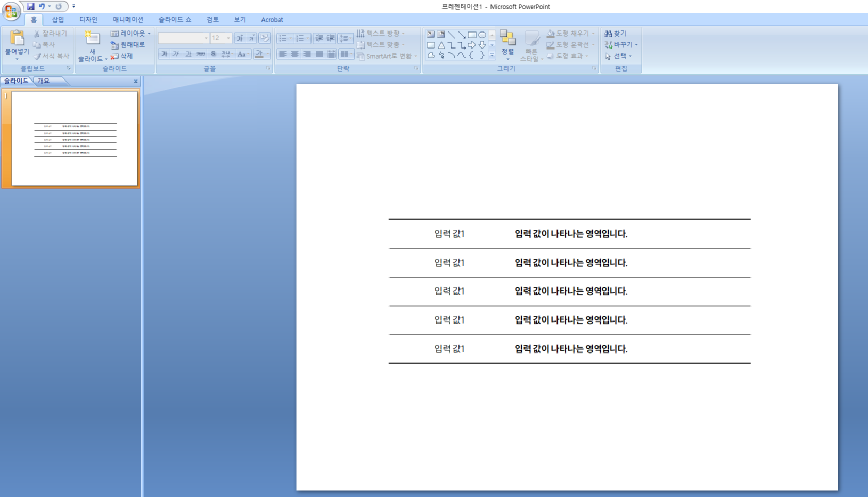The height and width of the screenshot is (497, 868).
Task: Undo the last action
Action: tap(42, 6)
